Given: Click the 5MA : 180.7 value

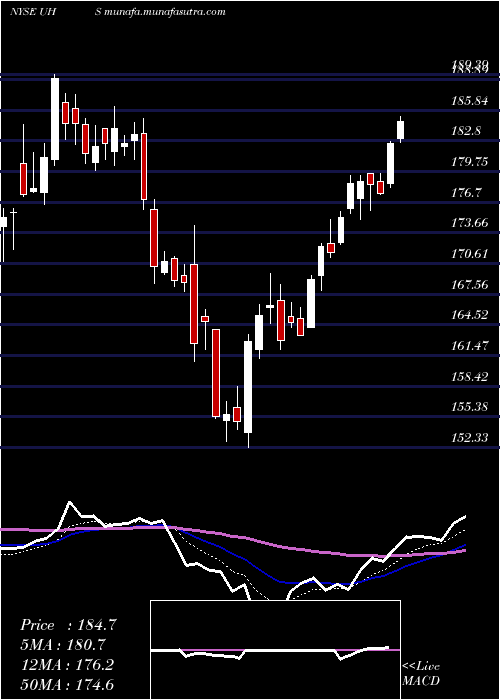Looking at the screenshot, I should click(62, 645).
